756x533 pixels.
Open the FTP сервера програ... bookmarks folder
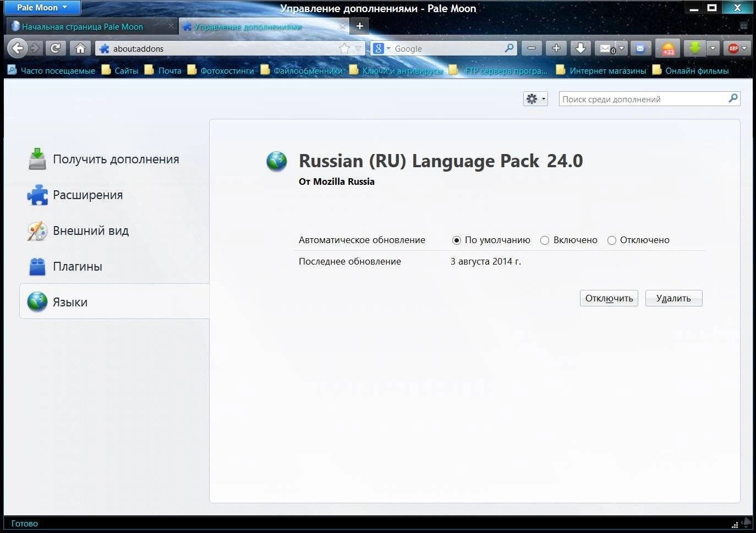[x=499, y=70]
